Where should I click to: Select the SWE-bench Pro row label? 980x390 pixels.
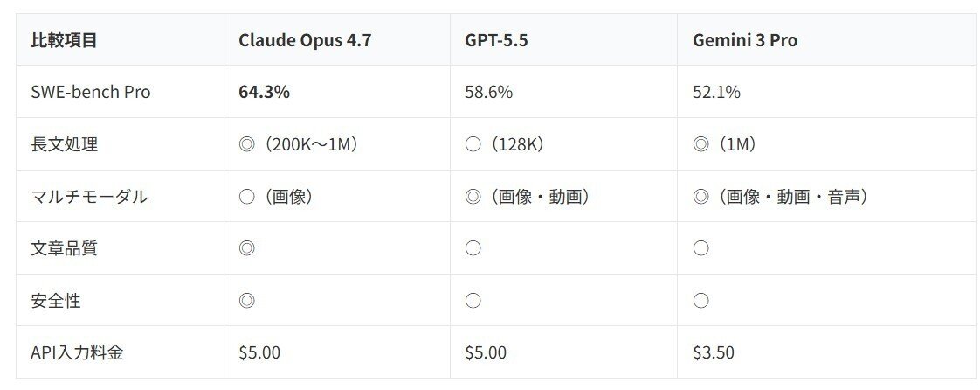coord(90,92)
